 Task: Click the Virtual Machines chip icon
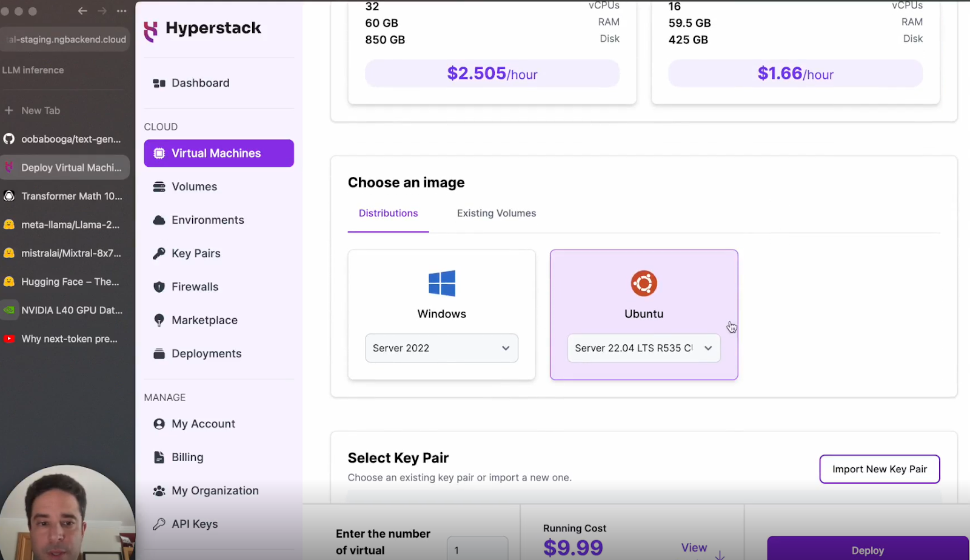(x=159, y=153)
